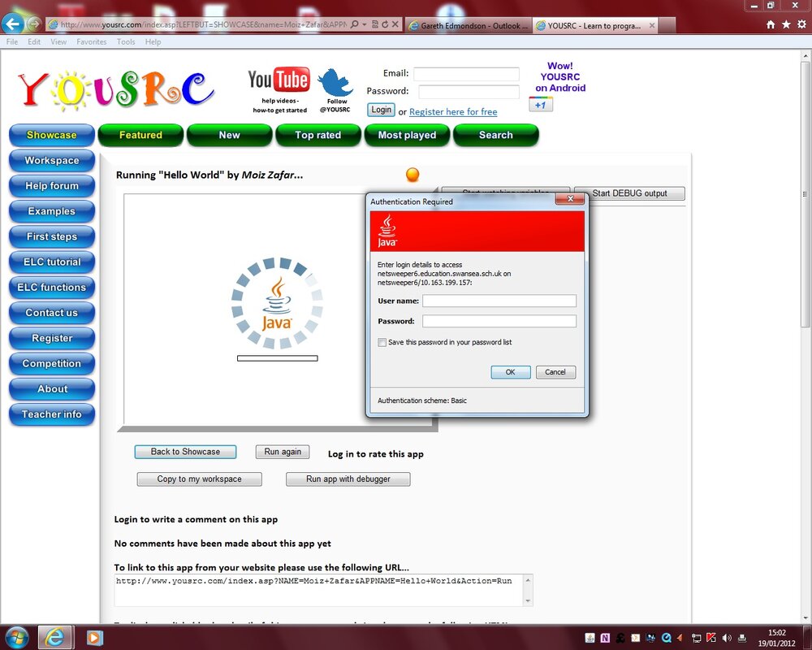The height and width of the screenshot is (650, 812).
Task: Click the orange status ball indicator
Action: point(412,175)
